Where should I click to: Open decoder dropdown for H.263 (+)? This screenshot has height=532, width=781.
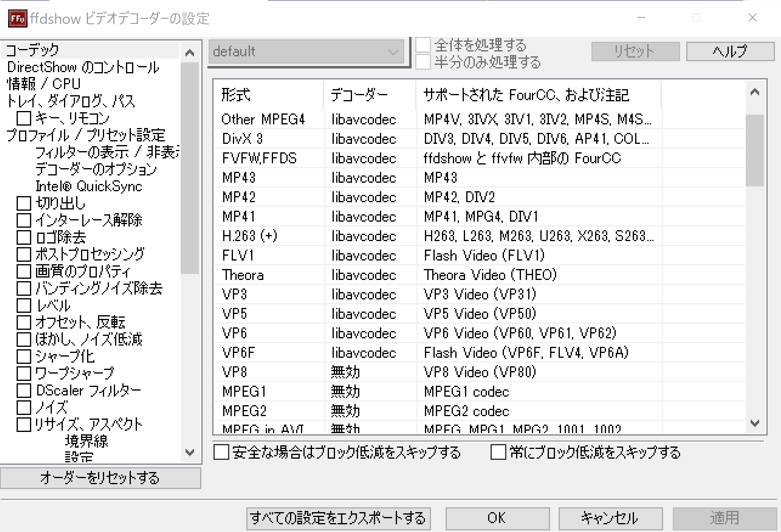[370, 236]
